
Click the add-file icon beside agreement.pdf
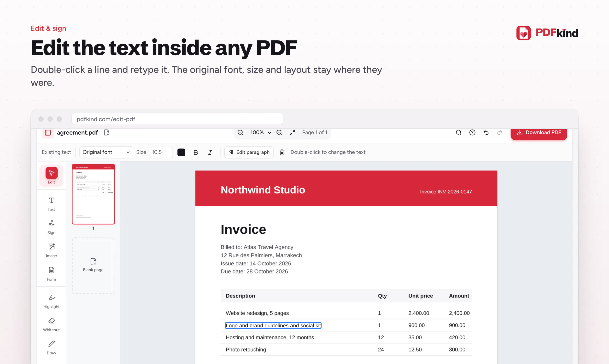click(x=106, y=133)
